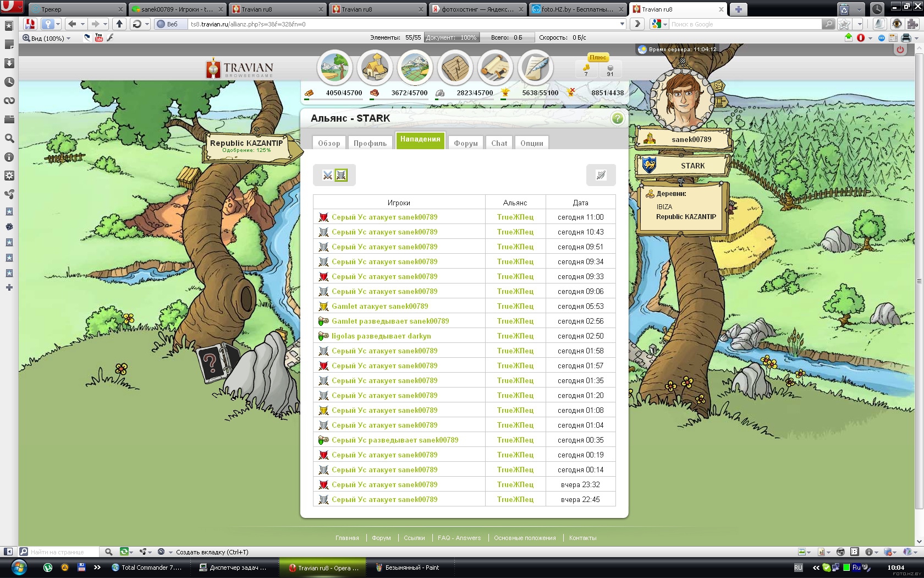Open the world map icon

[415, 68]
